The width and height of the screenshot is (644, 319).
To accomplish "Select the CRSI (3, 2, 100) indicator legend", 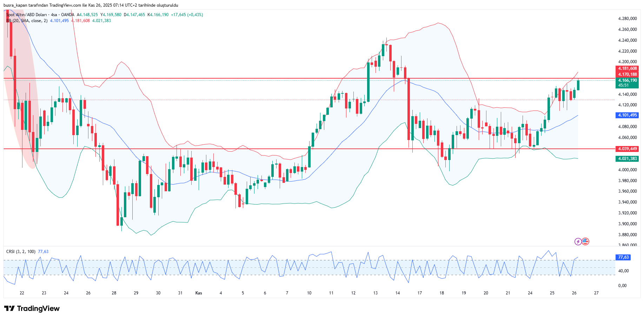I will pos(21,252).
